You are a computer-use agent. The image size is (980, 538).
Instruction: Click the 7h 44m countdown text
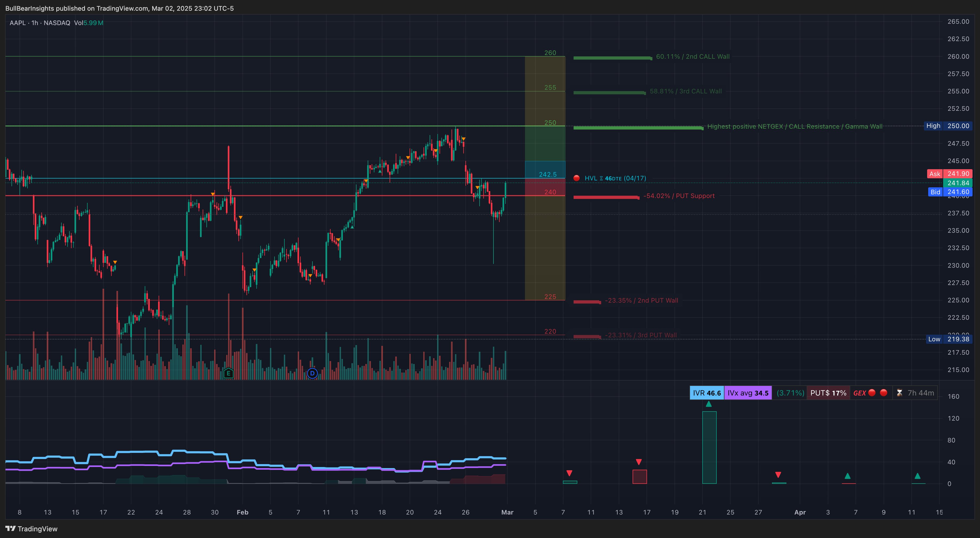[921, 393]
